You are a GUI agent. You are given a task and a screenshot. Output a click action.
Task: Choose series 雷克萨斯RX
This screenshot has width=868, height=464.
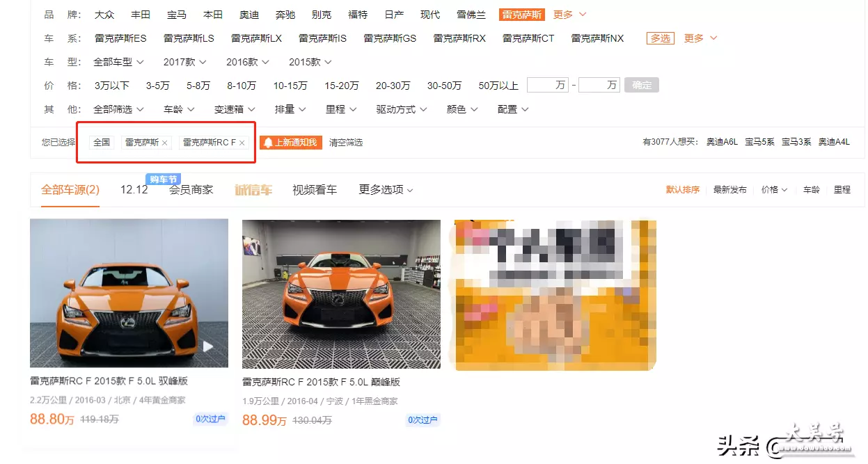(459, 38)
